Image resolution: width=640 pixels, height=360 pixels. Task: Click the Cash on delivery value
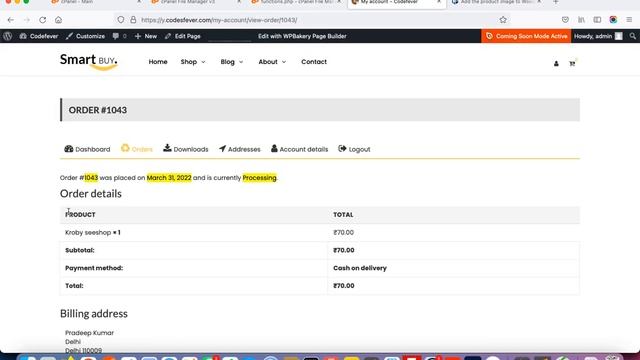pyautogui.click(x=360, y=268)
